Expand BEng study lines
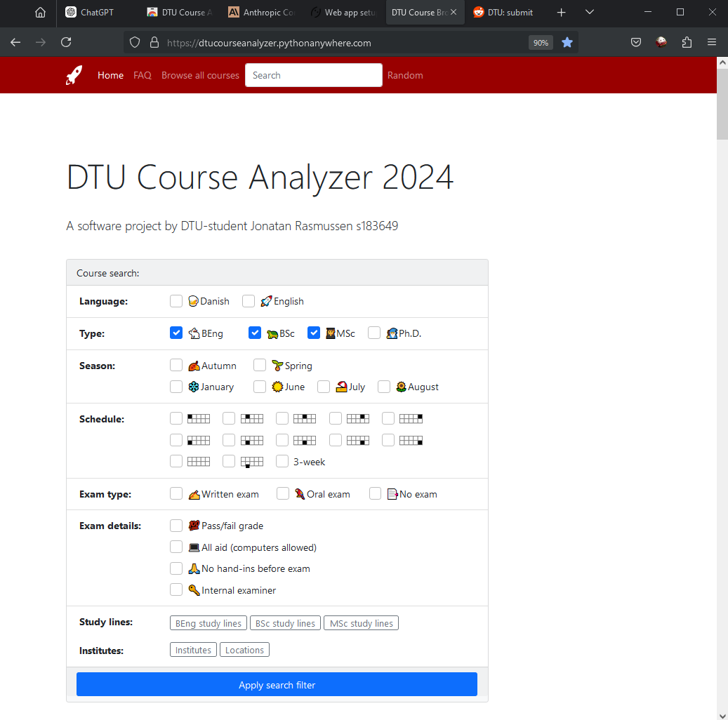 coord(209,623)
